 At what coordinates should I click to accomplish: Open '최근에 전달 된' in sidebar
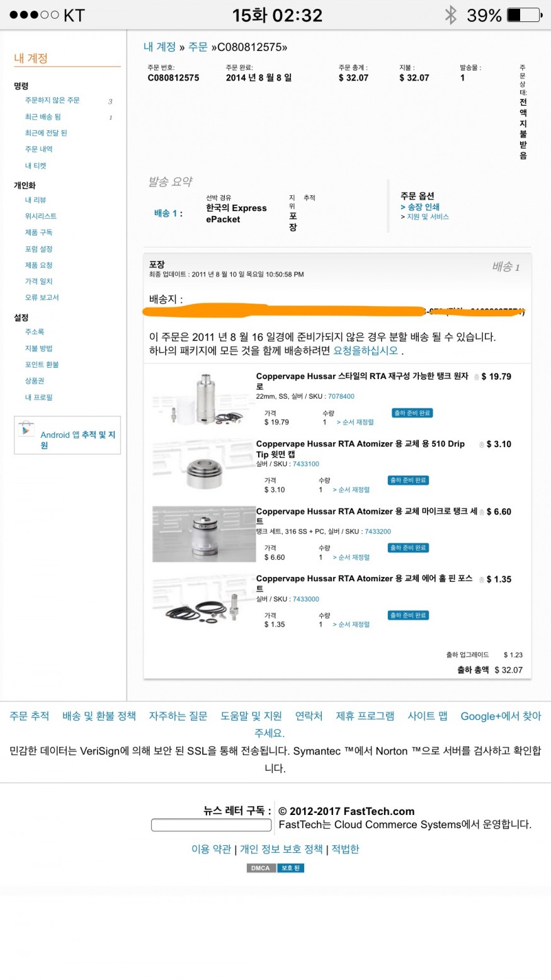click(x=46, y=133)
